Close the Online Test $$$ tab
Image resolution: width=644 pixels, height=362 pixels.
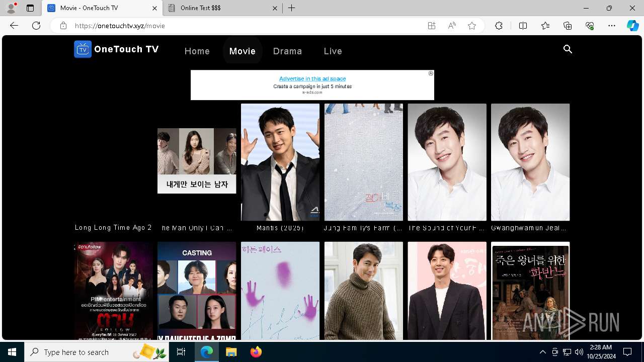tap(275, 8)
